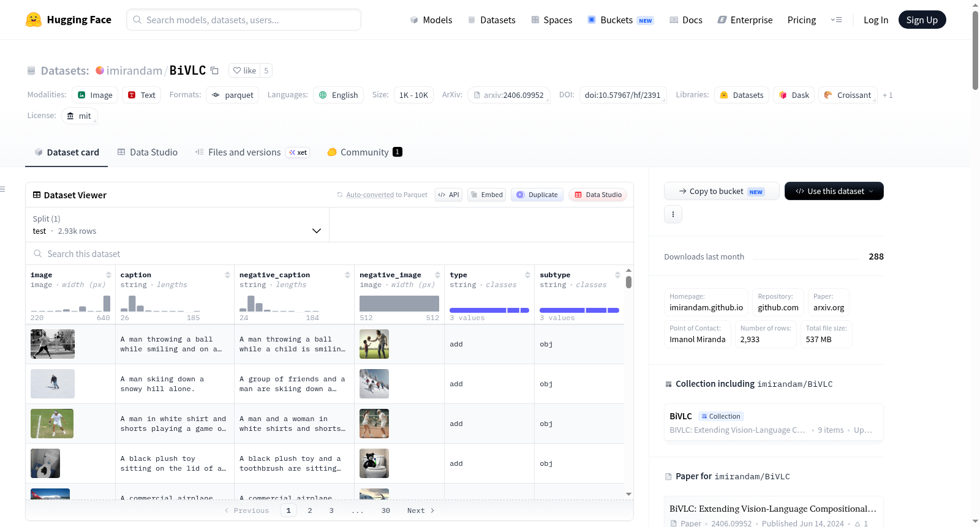Go to the Next page of rows
980x527 pixels.
pyautogui.click(x=421, y=510)
